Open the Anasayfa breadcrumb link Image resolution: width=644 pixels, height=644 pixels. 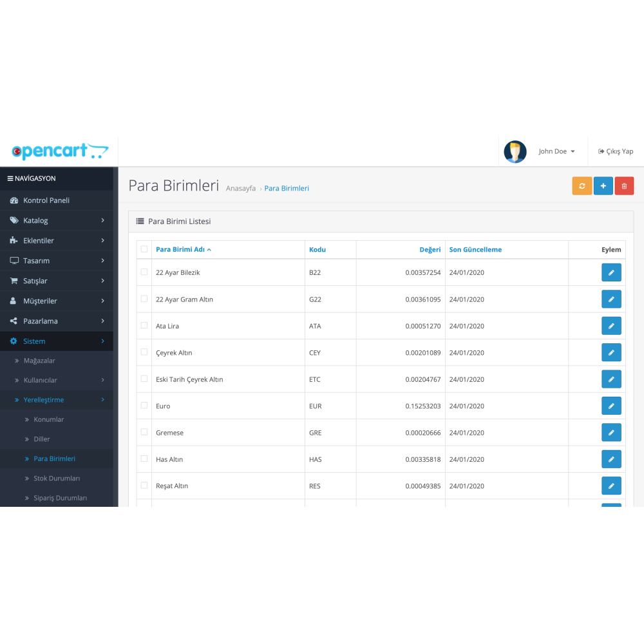coord(240,188)
